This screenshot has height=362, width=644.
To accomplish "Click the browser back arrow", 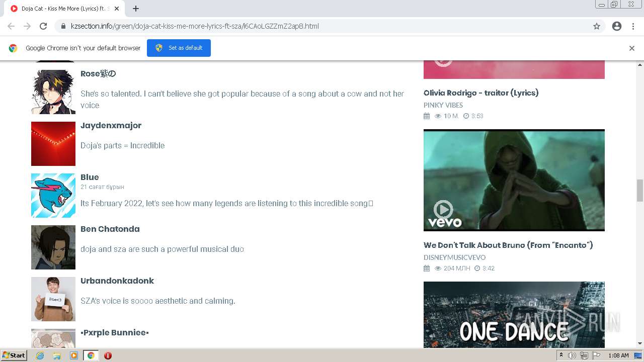I will 11,26.
